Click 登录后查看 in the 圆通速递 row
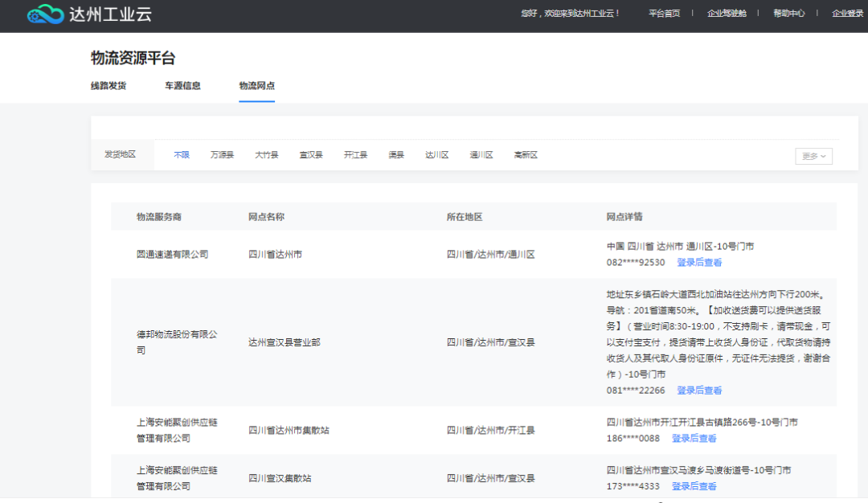Screen dimensions: 868x503 click(699, 263)
